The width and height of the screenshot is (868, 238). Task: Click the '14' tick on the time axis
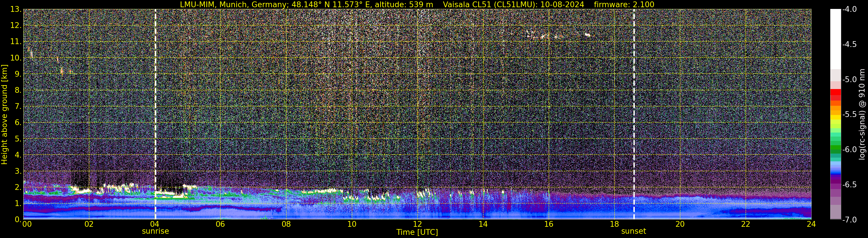[x=483, y=224]
